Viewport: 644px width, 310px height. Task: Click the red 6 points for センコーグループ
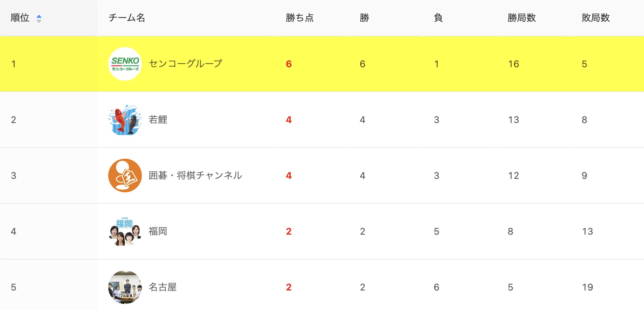289,64
